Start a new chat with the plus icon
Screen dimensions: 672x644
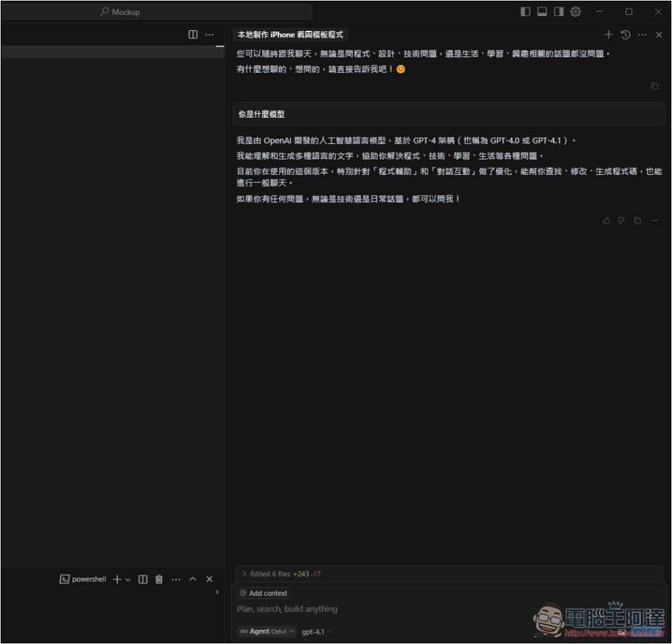[x=608, y=35]
